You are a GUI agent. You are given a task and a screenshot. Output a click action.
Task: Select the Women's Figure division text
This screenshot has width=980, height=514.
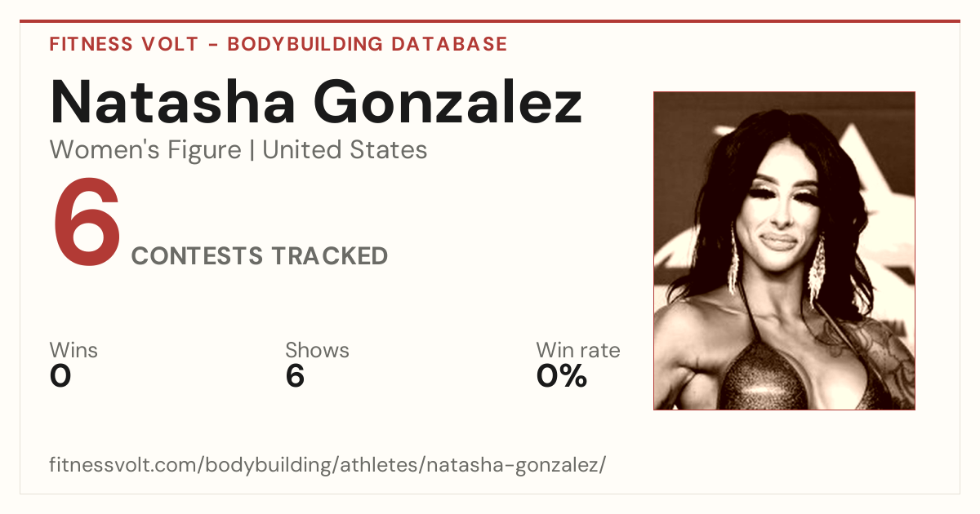[x=145, y=150]
